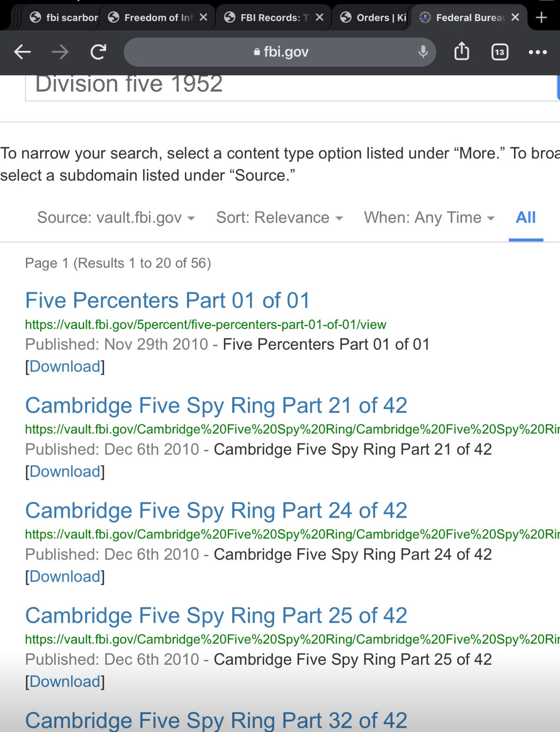Download Cambridge Five Spy Ring Part 24
This screenshot has width=560, height=732.
point(65,577)
